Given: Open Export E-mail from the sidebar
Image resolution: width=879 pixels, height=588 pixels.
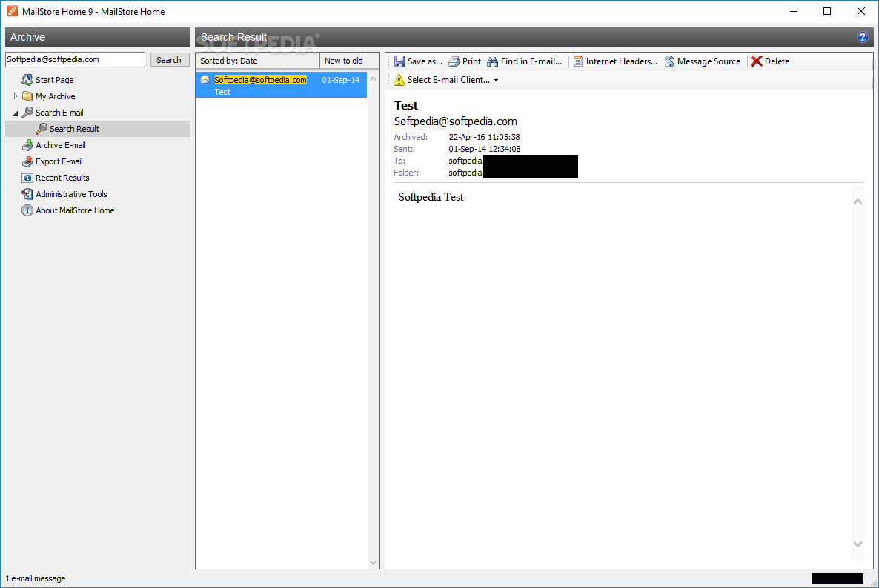Looking at the screenshot, I should [59, 161].
